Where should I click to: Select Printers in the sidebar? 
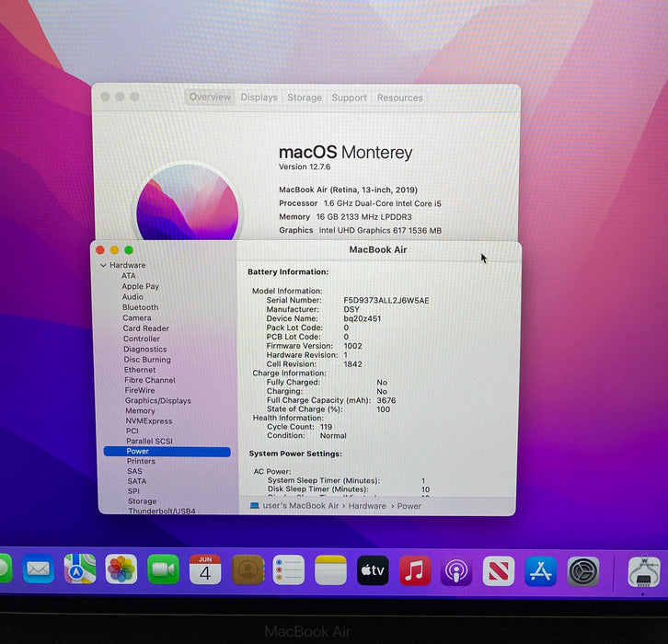click(x=141, y=461)
